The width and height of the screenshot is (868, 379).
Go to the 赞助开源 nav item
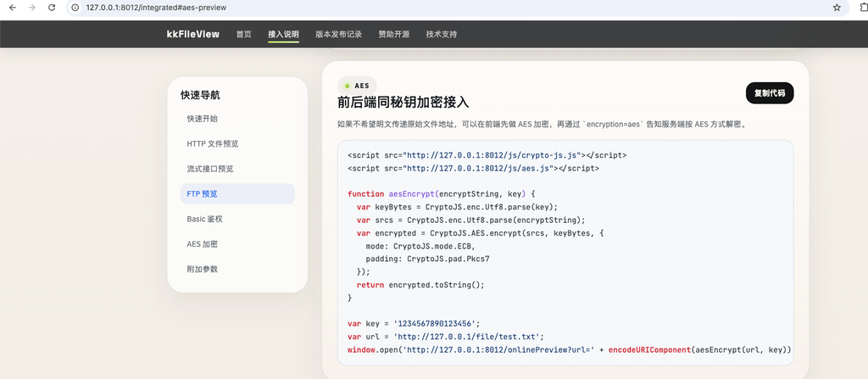394,35
